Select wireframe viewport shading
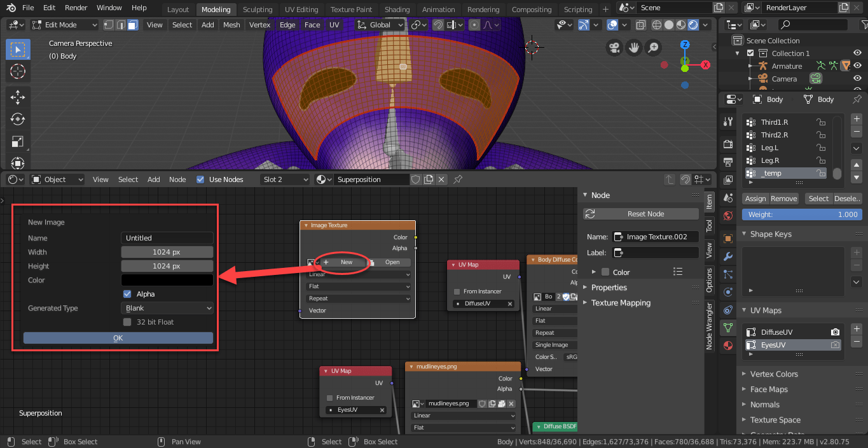 point(658,25)
